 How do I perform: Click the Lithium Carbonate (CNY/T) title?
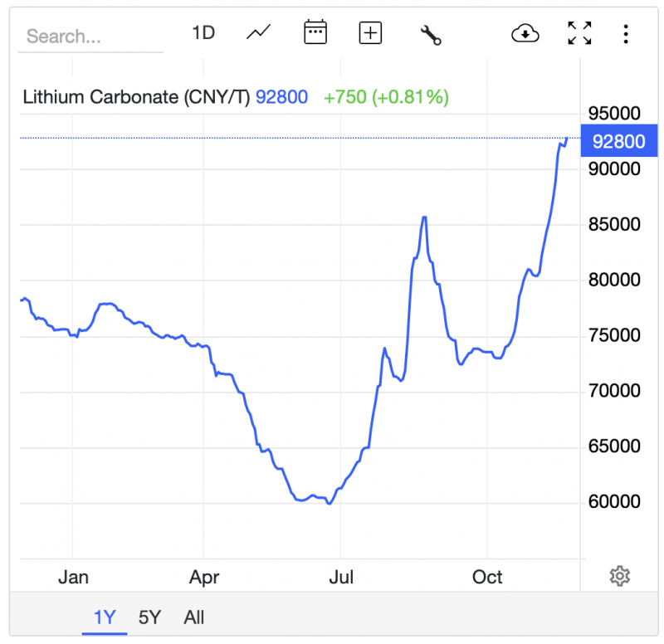point(136,97)
